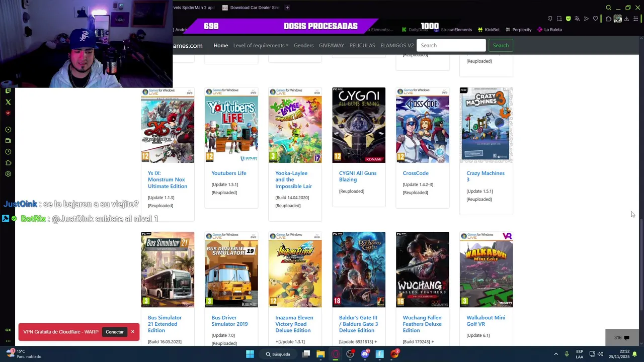Click Bus Driver Simulator 2019 title link
The width and height of the screenshot is (644, 362).
(229, 321)
